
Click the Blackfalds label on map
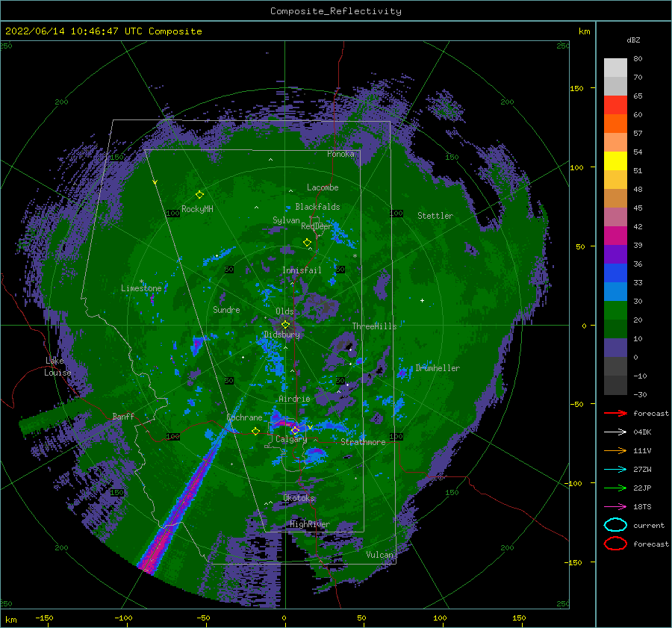(317, 207)
